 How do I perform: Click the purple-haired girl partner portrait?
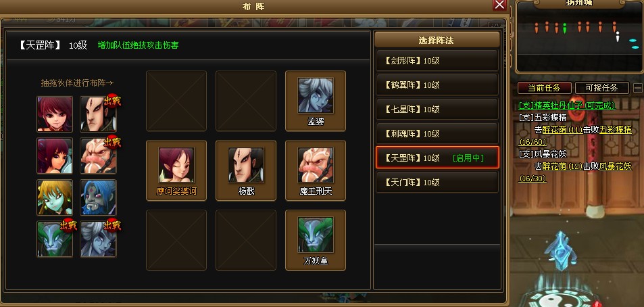(x=55, y=156)
